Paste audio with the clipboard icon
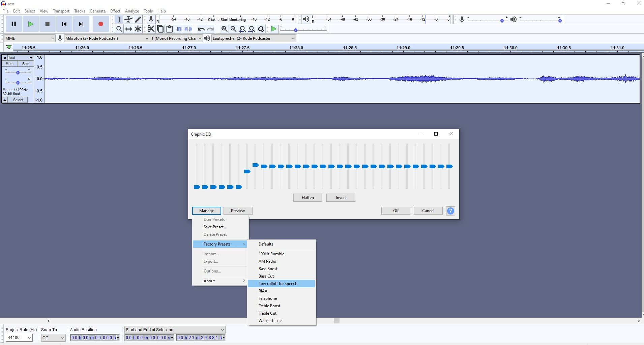The height and width of the screenshot is (345, 644). click(170, 29)
